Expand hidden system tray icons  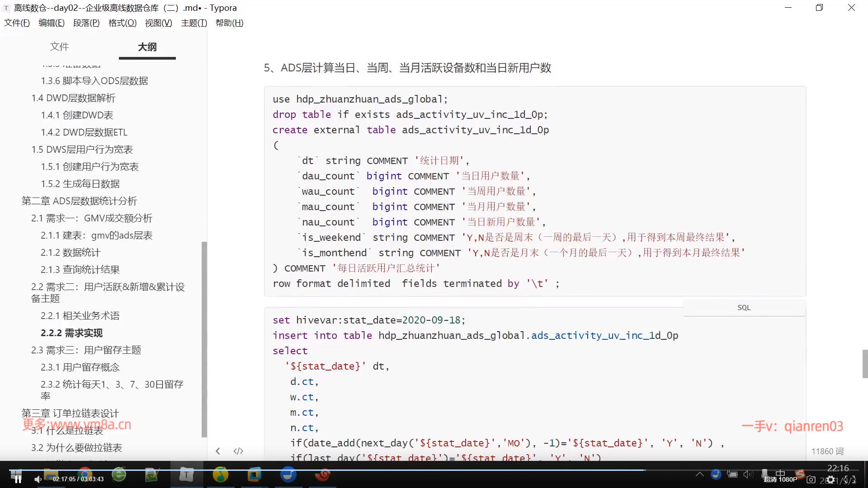[699, 474]
